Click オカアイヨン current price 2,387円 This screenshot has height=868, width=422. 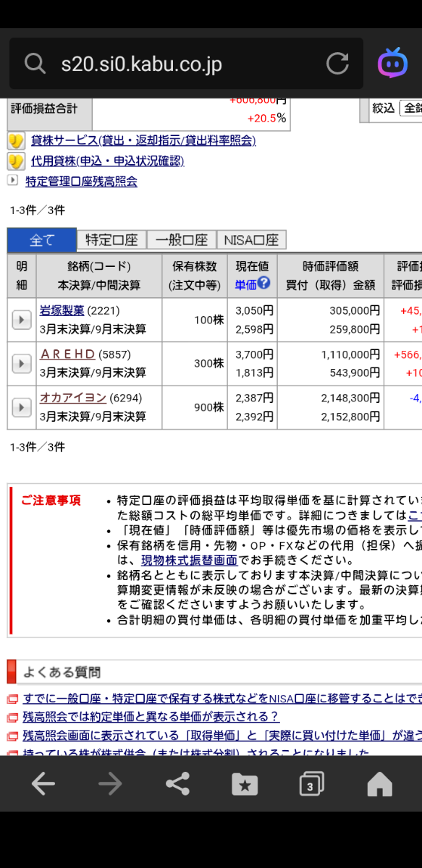tap(254, 398)
